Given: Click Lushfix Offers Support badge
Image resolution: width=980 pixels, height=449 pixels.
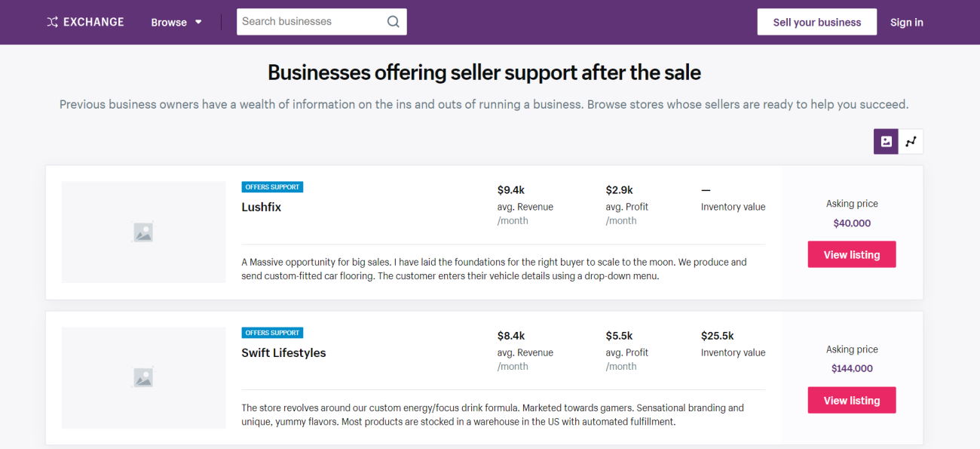Looking at the screenshot, I should click(x=272, y=187).
